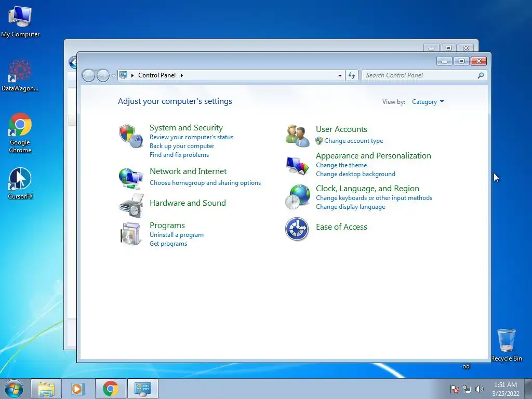The height and width of the screenshot is (399, 532).
Task: Open Clock, Language, and Region globe icon
Action: pyautogui.click(x=297, y=197)
